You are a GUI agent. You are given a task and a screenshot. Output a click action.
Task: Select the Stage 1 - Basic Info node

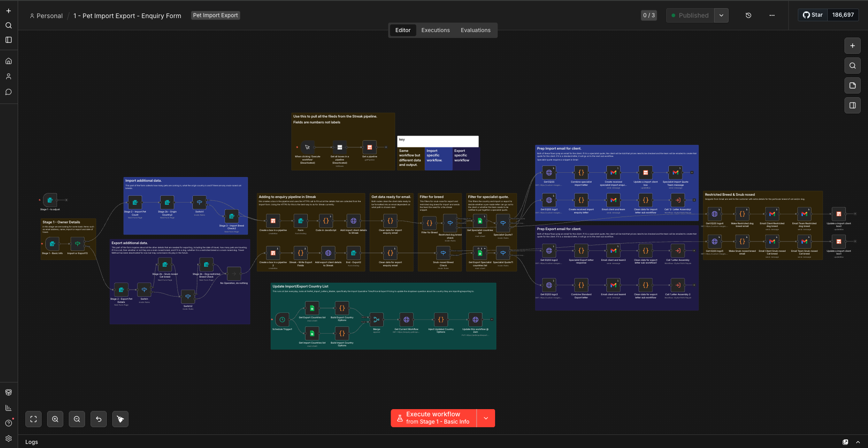tap(52, 244)
